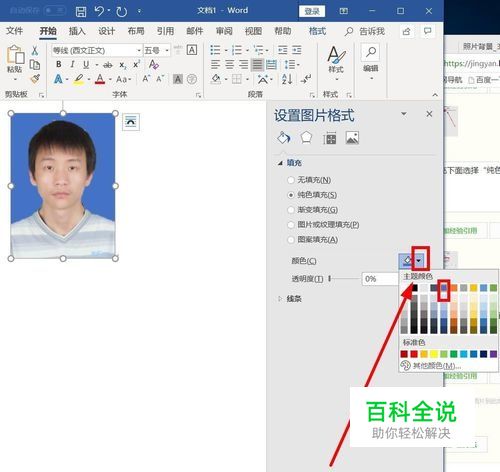
Task: Click the Share icon in ribbon
Action: (x=406, y=32)
